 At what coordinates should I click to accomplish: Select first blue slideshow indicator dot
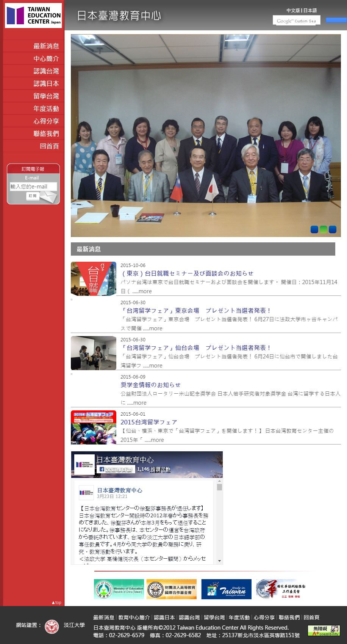coord(314,229)
